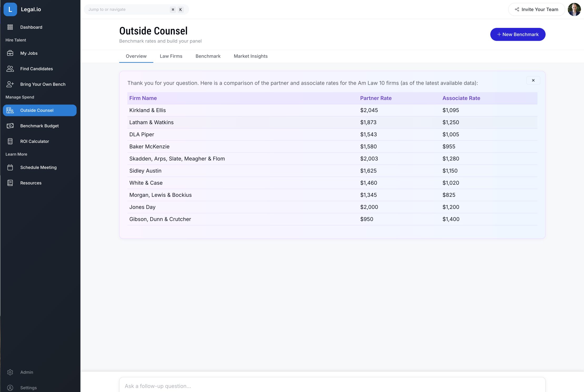Click Baker McKenzie associate rate $955
584x392 pixels.
click(x=449, y=147)
